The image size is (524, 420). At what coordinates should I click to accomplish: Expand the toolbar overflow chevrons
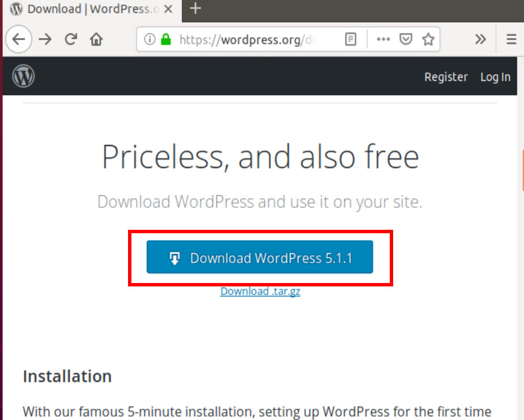pyautogui.click(x=480, y=39)
